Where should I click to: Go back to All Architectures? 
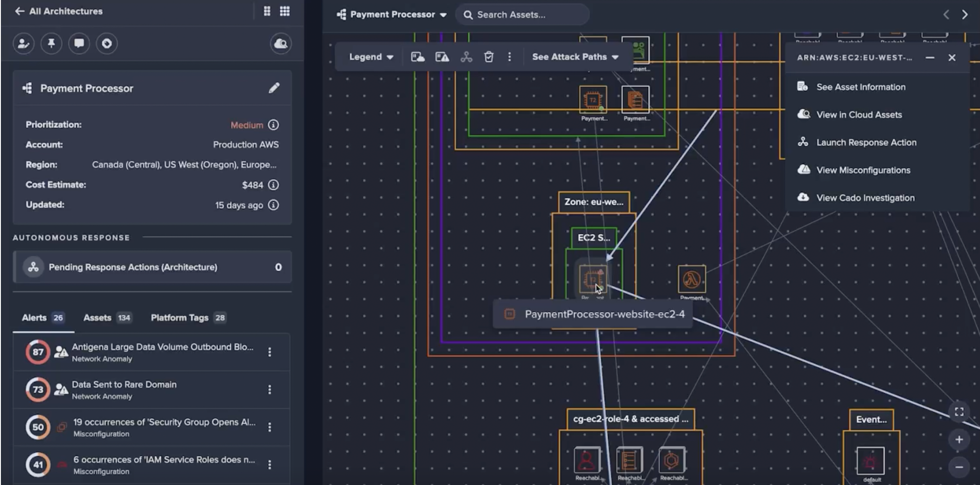[x=59, y=11]
